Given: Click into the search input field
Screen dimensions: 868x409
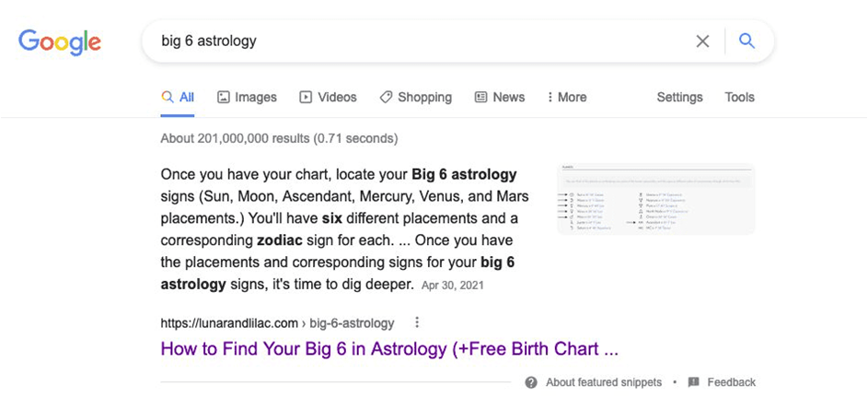Looking at the screenshot, I should [x=414, y=41].
